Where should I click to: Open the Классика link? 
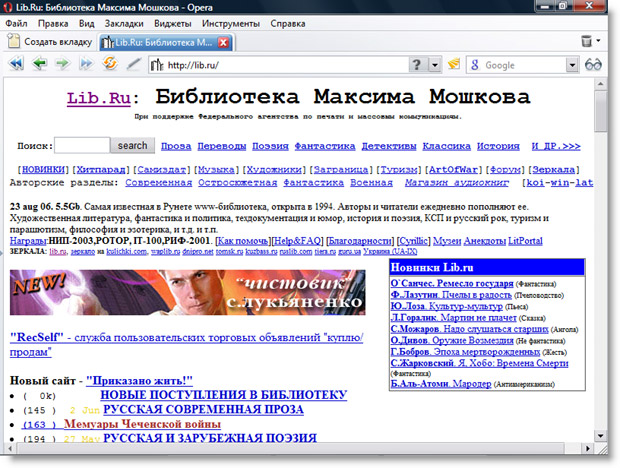(447, 146)
